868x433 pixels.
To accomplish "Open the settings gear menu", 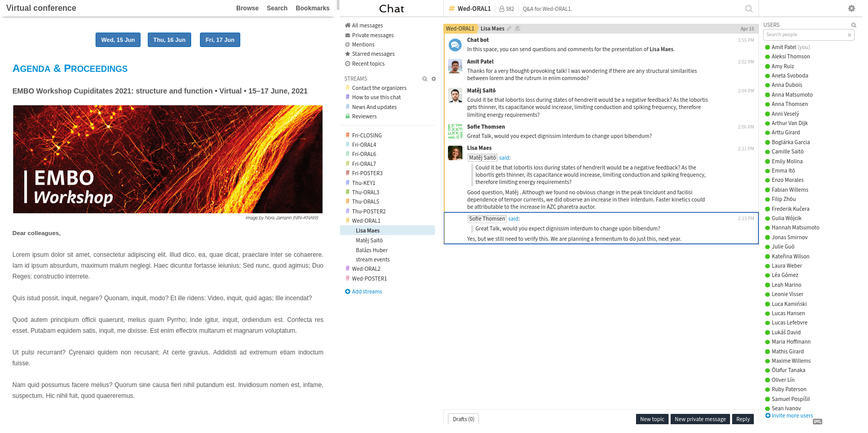I will pos(851,8).
